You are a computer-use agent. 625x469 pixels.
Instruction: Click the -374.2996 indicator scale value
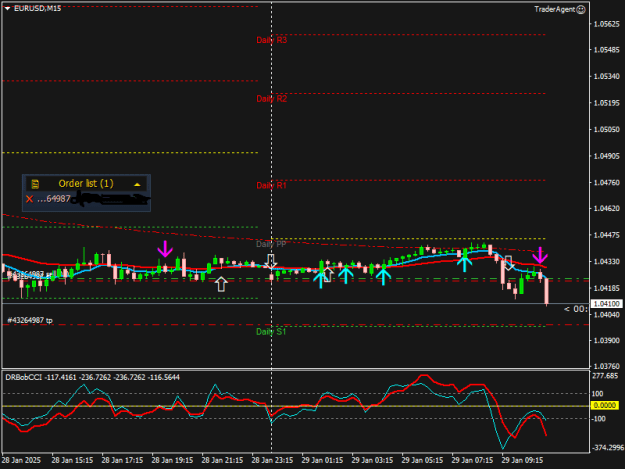(x=608, y=448)
